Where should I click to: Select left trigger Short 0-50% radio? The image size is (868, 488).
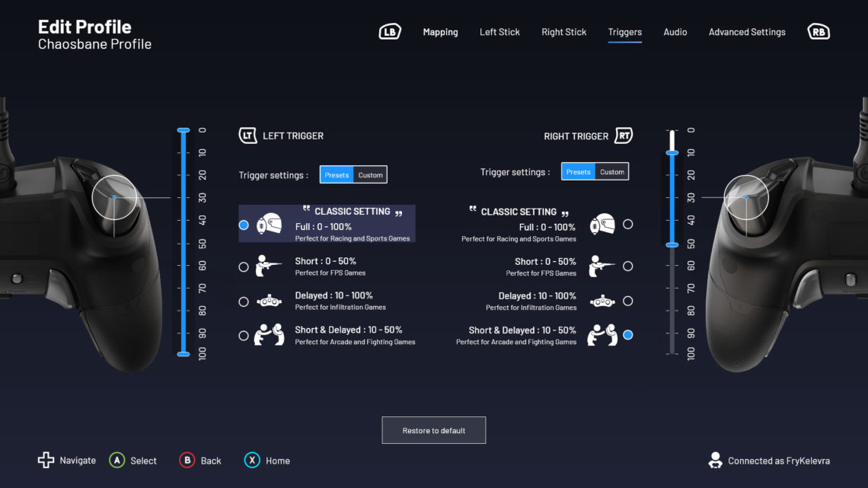pos(244,266)
